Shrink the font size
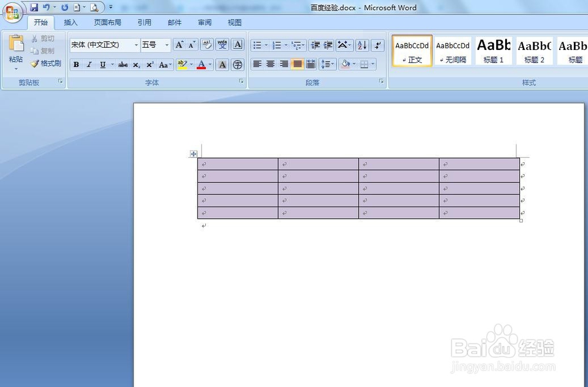Viewport: 588px width, 387px height. click(192, 45)
